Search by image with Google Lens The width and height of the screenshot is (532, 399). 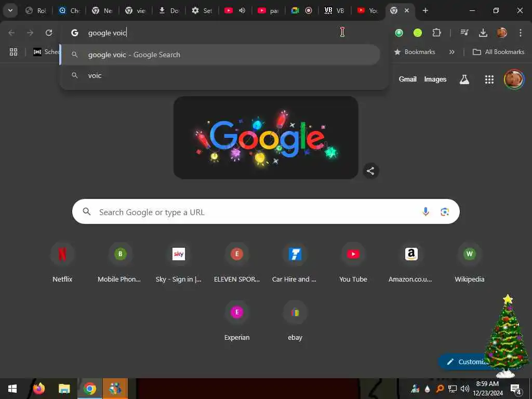pyautogui.click(x=445, y=212)
